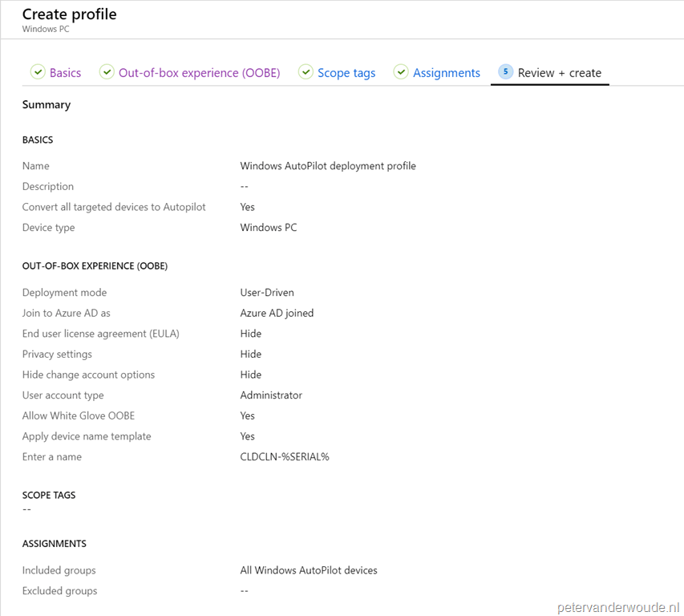This screenshot has width=684, height=616.
Task: Switch to the Scope tags step
Action: pyautogui.click(x=346, y=72)
